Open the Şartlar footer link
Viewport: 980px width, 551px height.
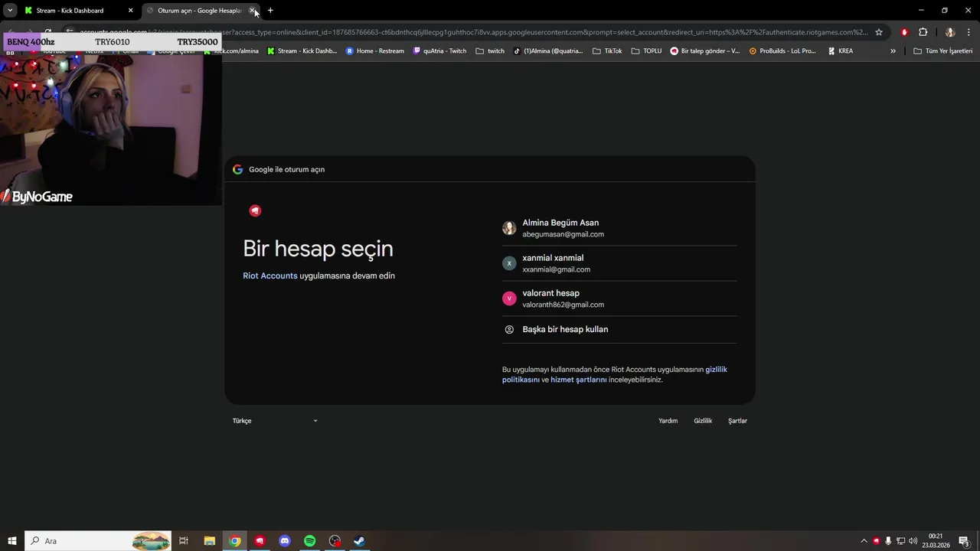[x=737, y=421]
